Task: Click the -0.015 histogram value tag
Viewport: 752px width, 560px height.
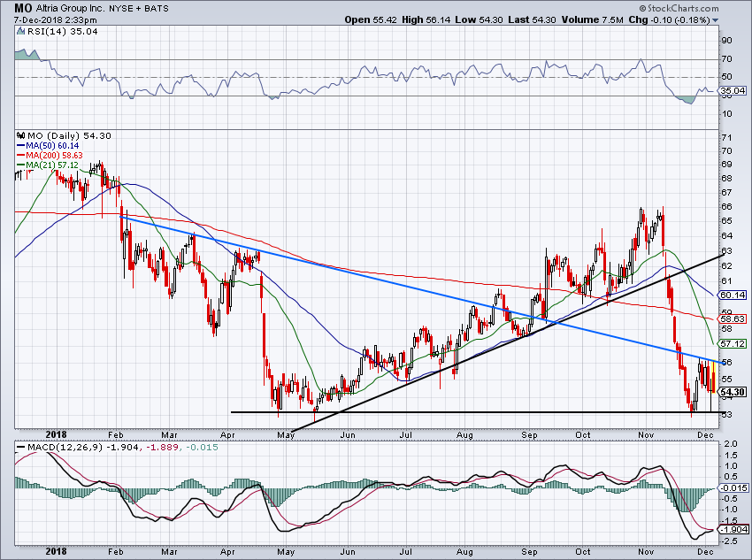Action: click(732, 488)
